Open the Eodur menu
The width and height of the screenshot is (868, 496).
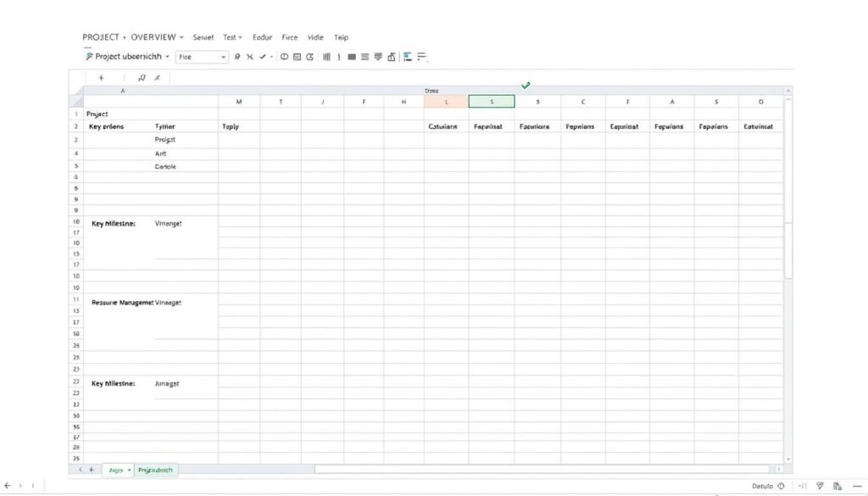tap(263, 37)
